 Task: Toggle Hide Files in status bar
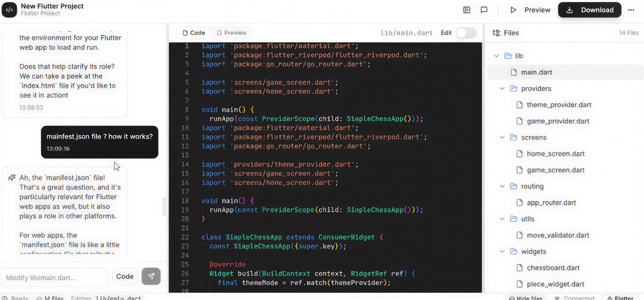point(526,298)
